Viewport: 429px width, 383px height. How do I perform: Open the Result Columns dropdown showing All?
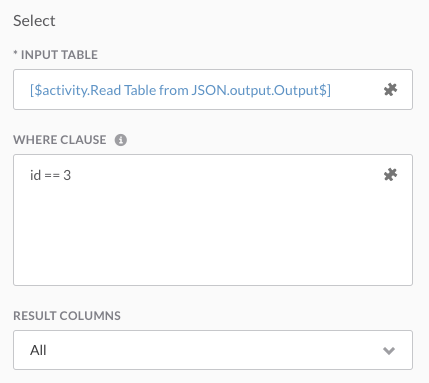(213, 350)
